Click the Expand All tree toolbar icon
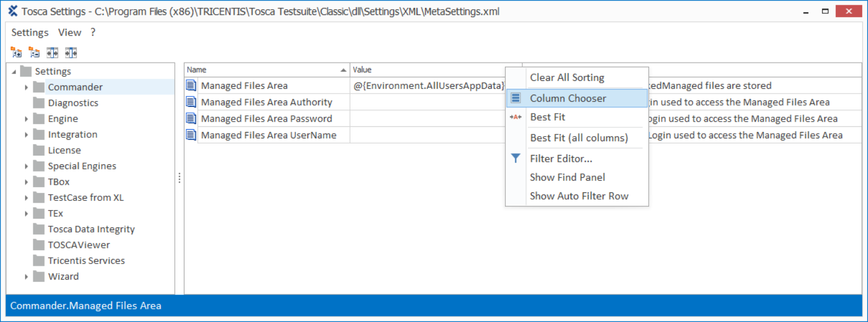Image resolution: width=868 pixels, height=322 pixels. click(17, 53)
